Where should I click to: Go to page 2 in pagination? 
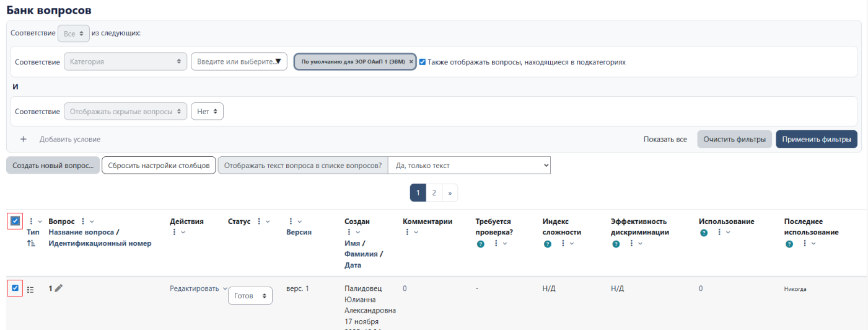434,193
